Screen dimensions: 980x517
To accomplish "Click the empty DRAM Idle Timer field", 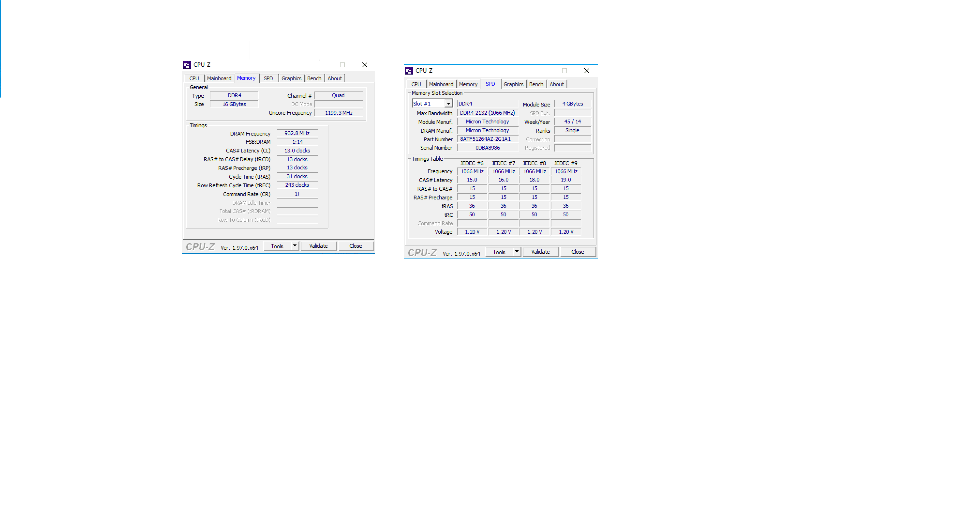I will point(297,203).
